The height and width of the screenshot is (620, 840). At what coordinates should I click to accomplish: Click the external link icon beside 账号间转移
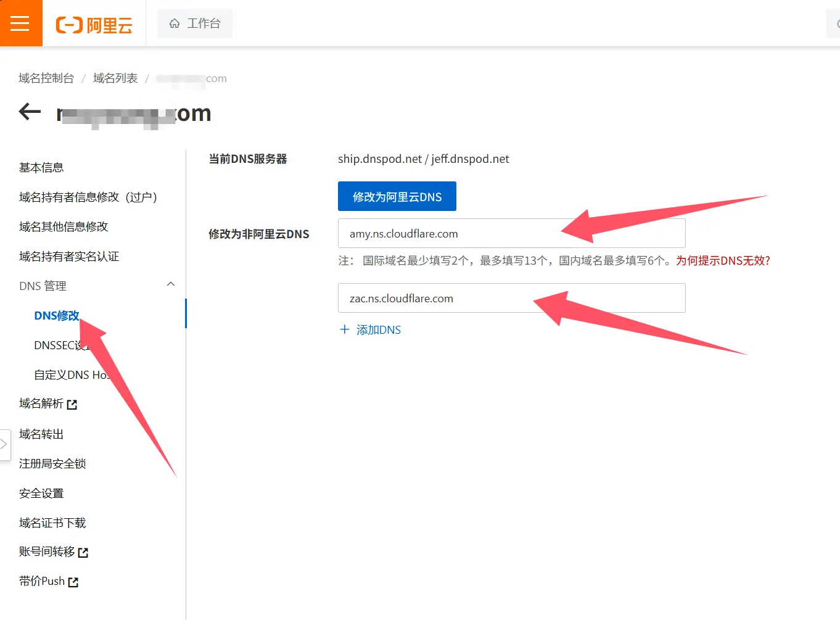[x=83, y=553]
